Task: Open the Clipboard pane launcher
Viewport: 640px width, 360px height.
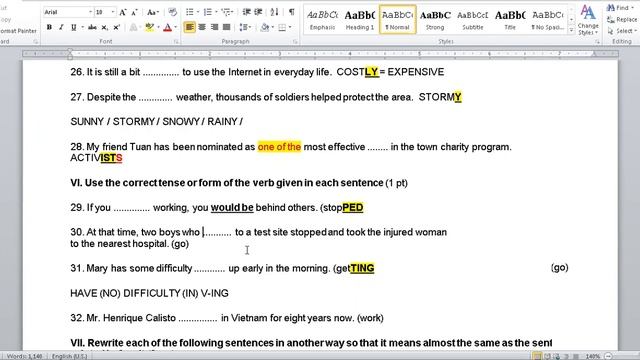Action: click(36, 42)
